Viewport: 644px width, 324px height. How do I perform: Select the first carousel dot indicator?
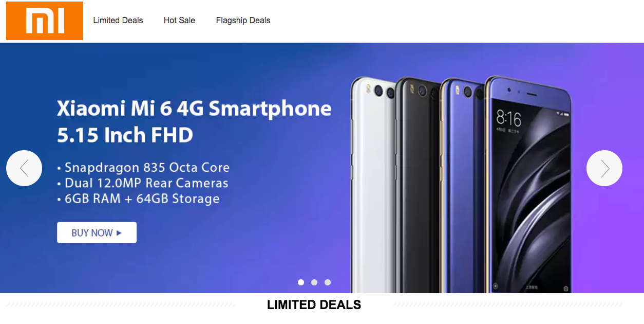[301, 282]
